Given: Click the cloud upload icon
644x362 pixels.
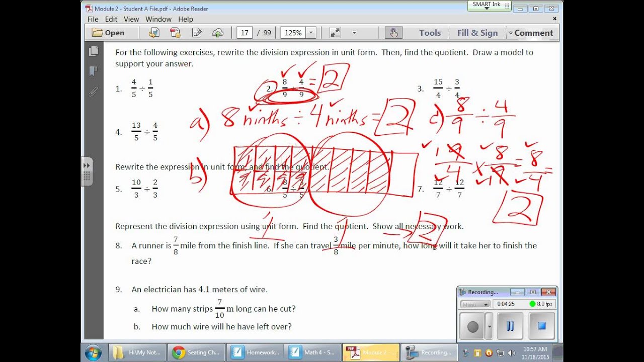Looking at the screenshot, I should pos(218,33).
